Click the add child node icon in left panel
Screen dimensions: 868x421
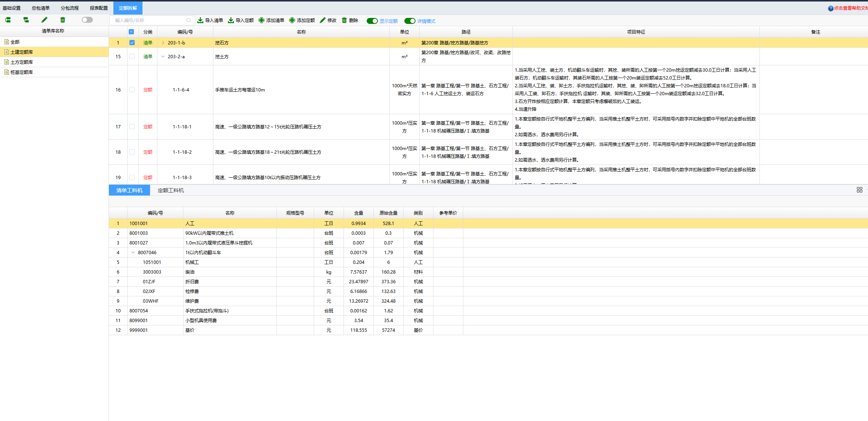tap(26, 20)
